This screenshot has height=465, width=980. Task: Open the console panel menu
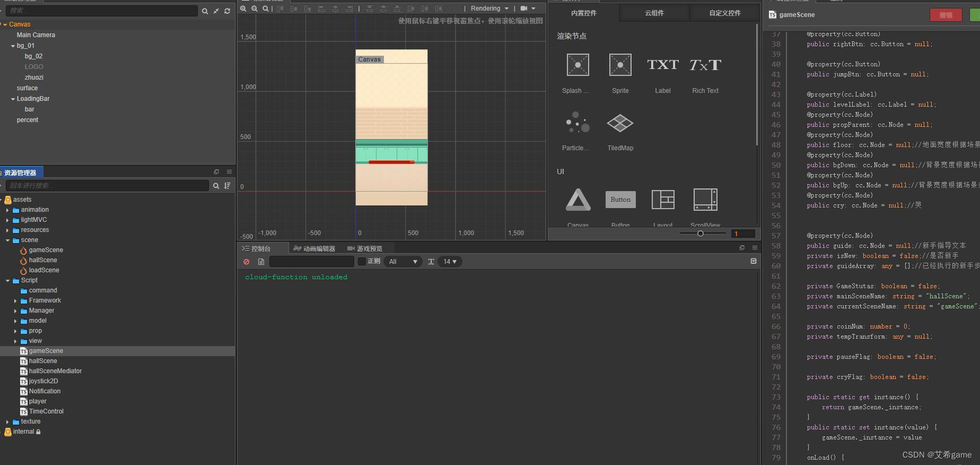click(755, 248)
